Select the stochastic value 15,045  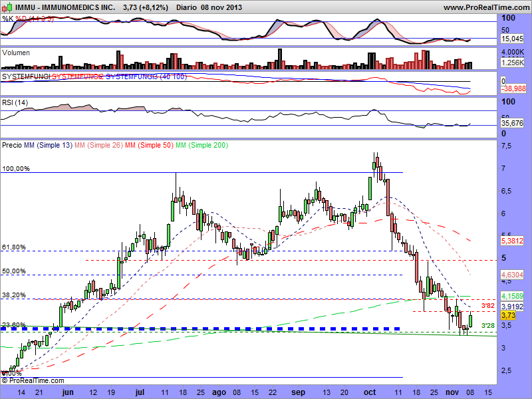512,39
